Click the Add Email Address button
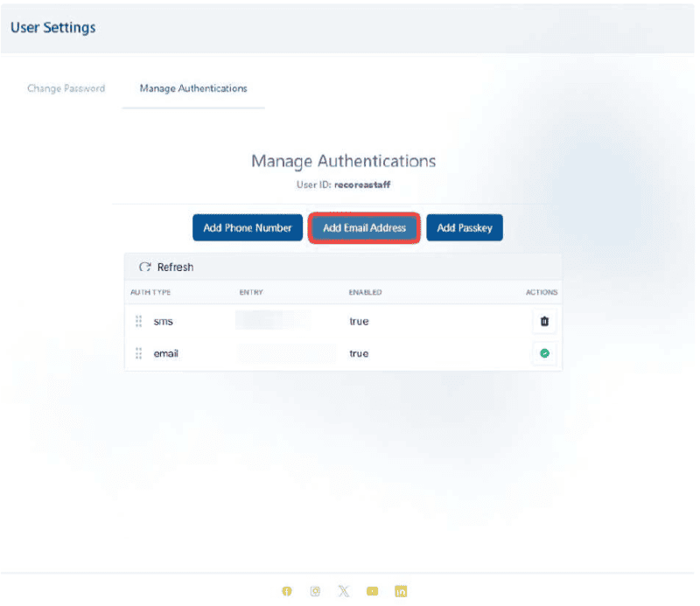 pyautogui.click(x=365, y=228)
